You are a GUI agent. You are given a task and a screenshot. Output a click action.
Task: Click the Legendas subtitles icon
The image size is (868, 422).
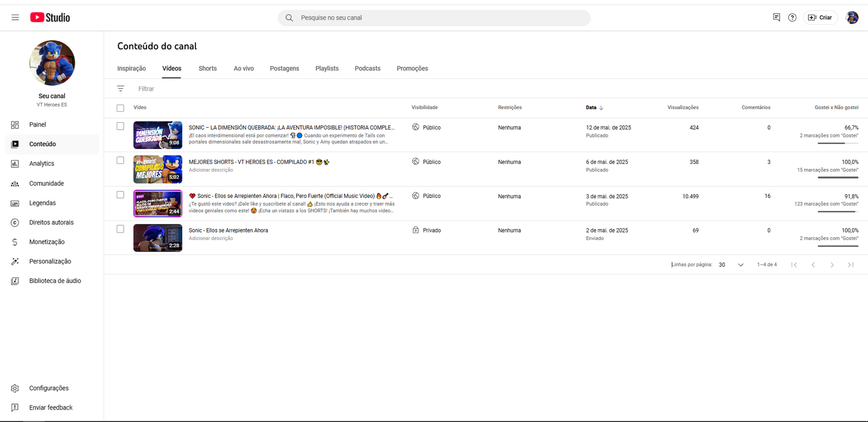point(15,203)
